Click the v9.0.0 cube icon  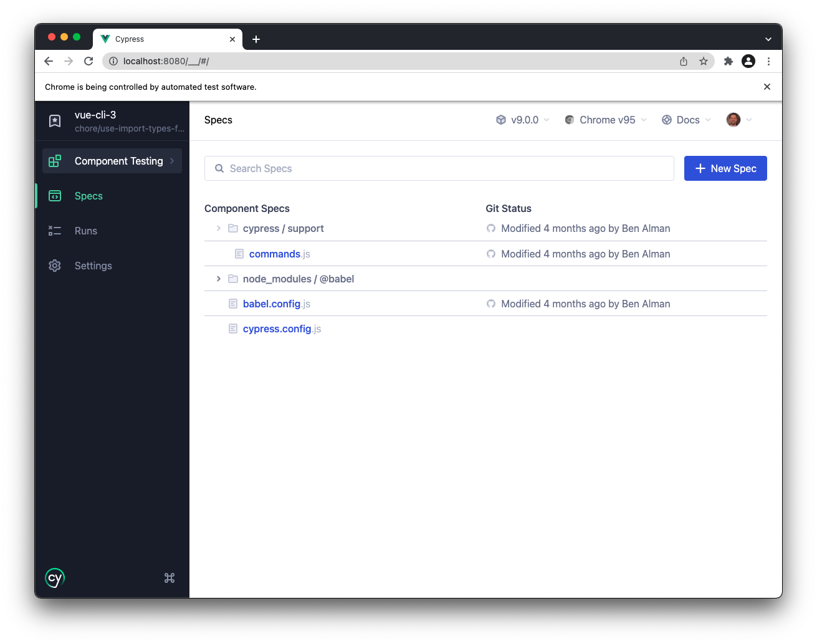[501, 120]
